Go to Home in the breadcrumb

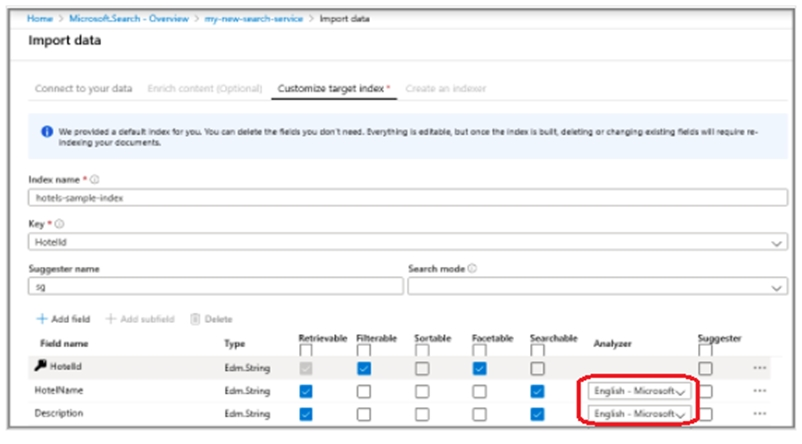(x=40, y=18)
